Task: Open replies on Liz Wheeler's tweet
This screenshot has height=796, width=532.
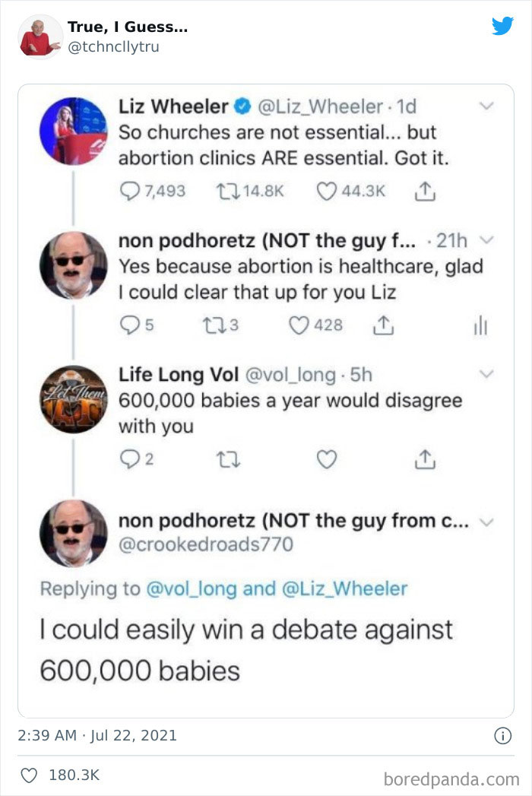Action: (x=129, y=192)
